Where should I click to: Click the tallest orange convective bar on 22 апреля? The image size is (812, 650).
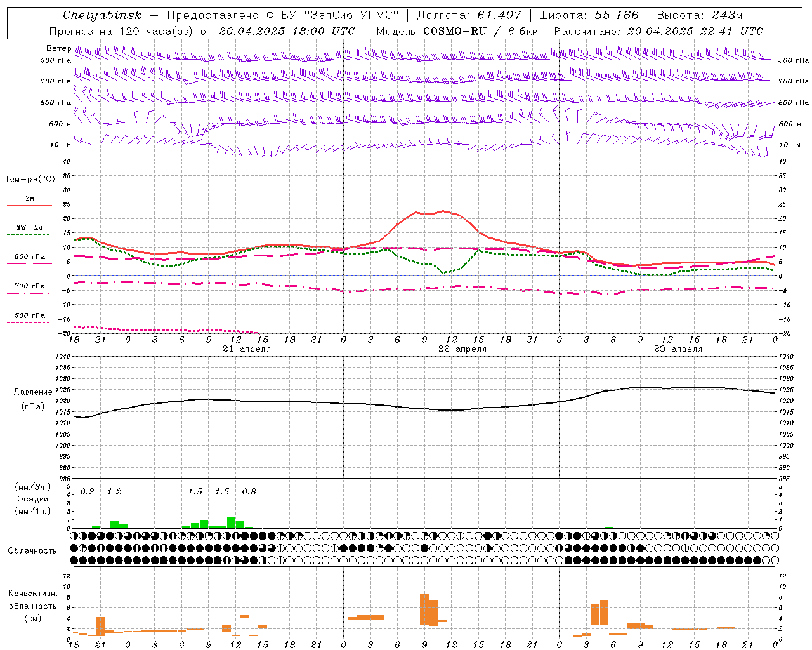click(424, 609)
